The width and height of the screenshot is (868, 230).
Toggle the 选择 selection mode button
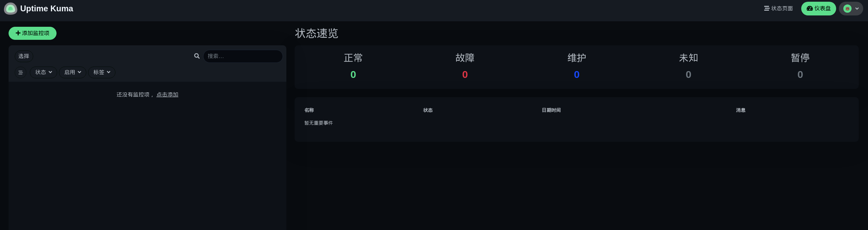[x=24, y=56]
